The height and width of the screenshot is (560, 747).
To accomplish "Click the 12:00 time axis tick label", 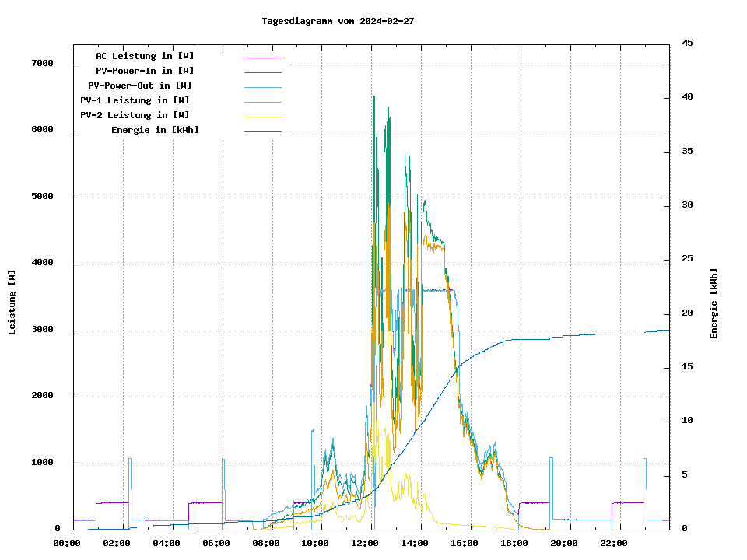I will pyautogui.click(x=365, y=543).
